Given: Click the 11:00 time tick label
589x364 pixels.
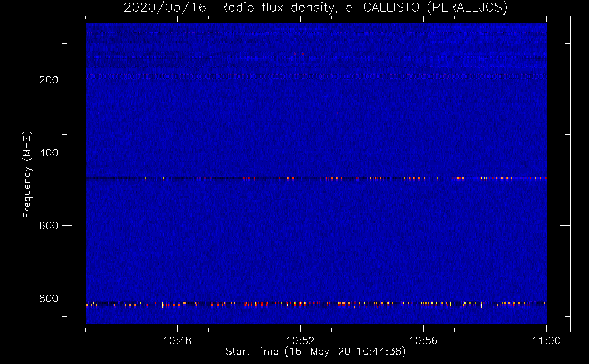Looking at the screenshot, I should coord(546,341).
